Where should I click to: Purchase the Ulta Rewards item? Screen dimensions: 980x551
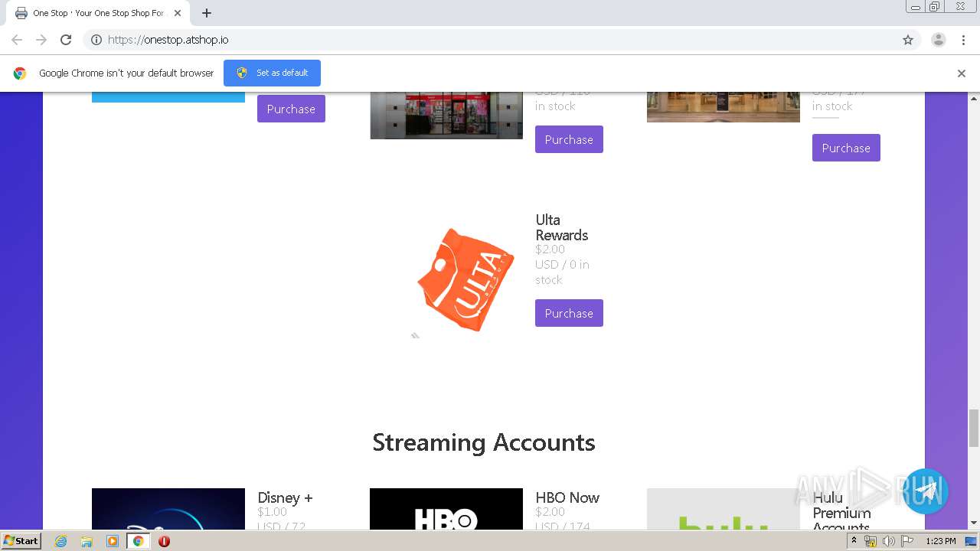tap(569, 313)
